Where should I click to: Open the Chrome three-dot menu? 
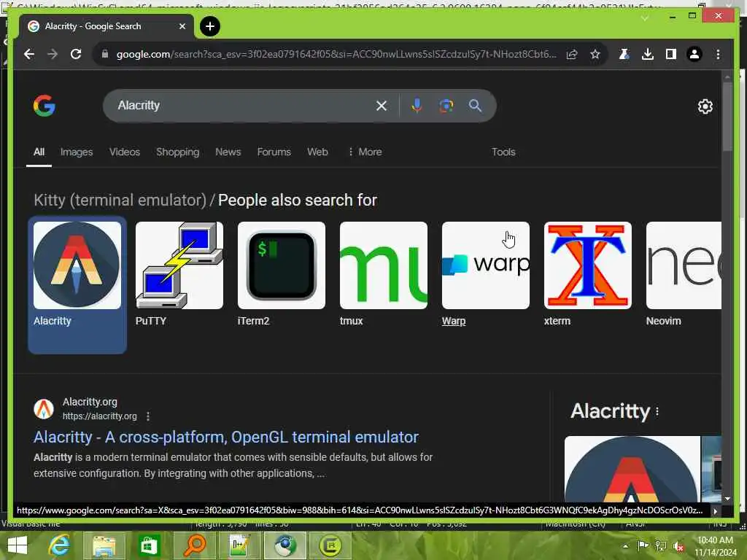(x=718, y=54)
